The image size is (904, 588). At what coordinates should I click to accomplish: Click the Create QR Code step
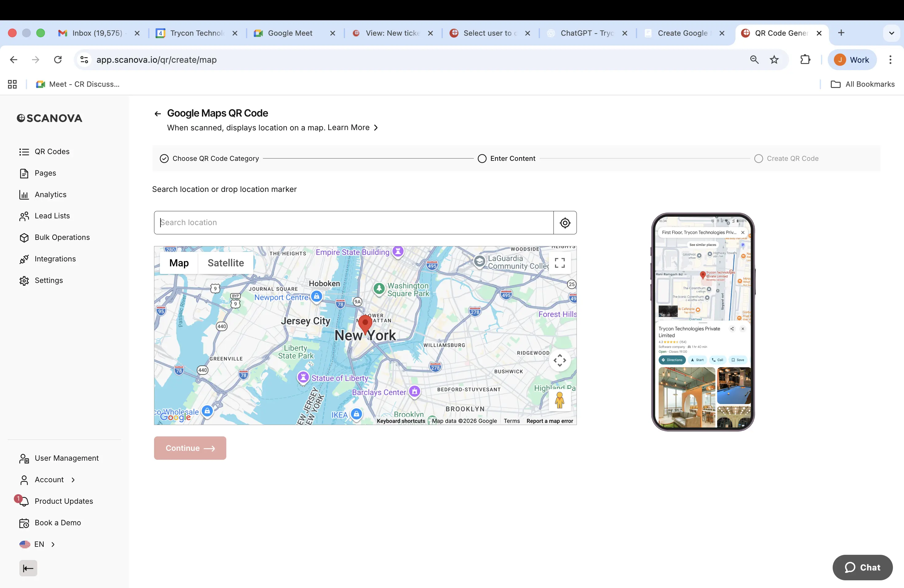coord(786,158)
